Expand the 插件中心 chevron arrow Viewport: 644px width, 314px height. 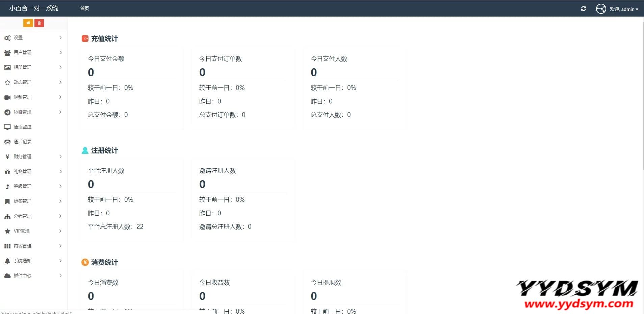tap(60, 275)
